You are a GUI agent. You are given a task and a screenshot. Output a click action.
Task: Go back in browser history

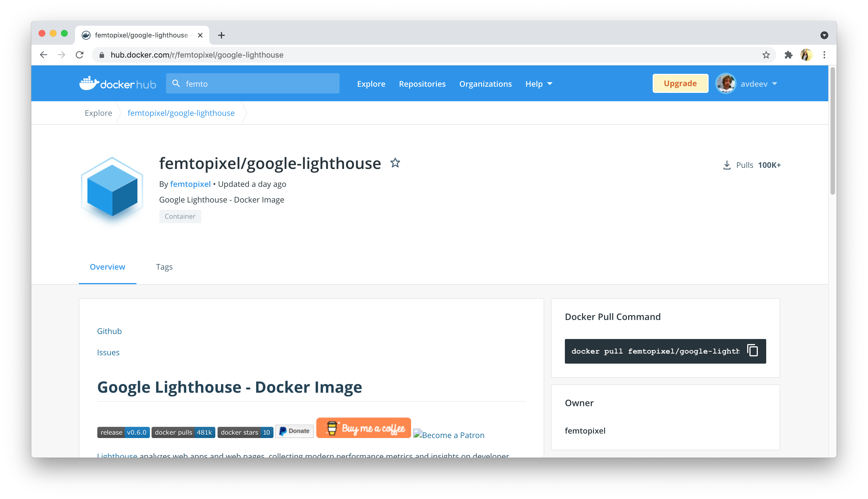tap(44, 55)
